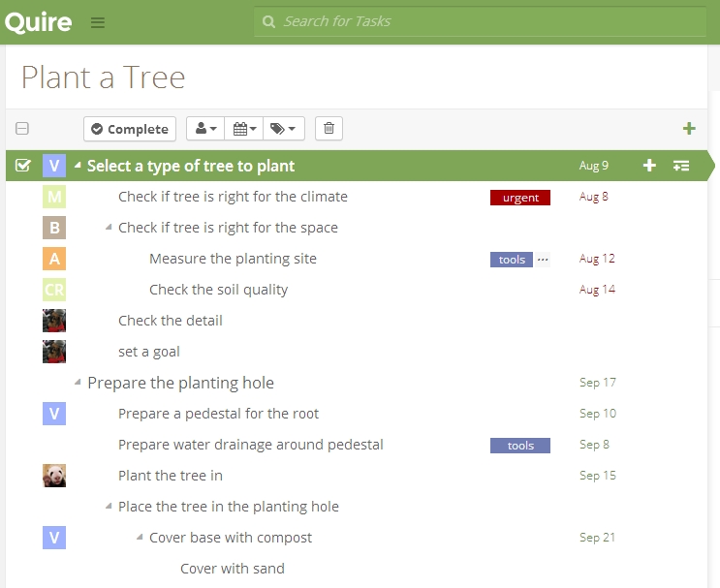Click the Complete button
The image size is (720, 588).
coord(130,129)
